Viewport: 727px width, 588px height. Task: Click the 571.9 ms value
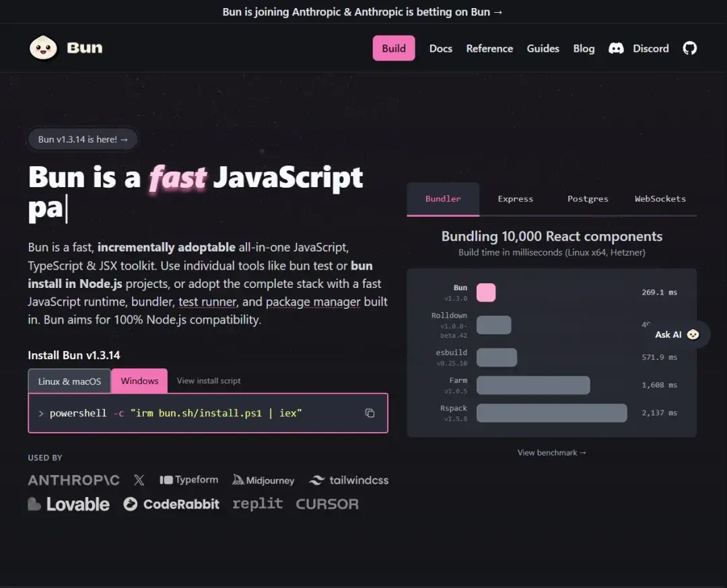coord(659,357)
